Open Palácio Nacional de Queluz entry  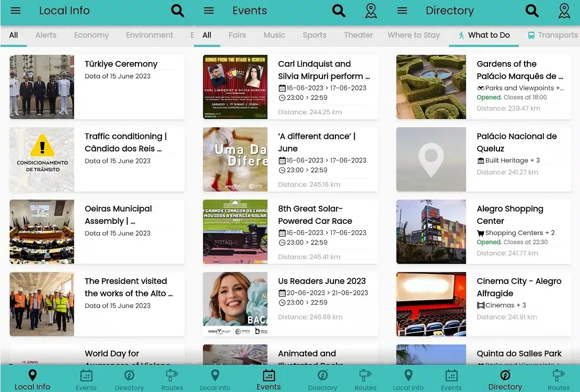[x=484, y=159]
